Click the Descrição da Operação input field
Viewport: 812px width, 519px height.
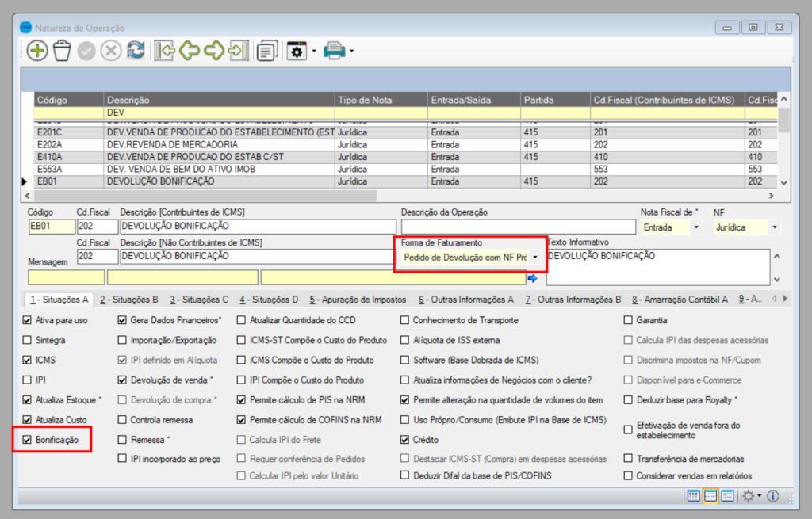[x=518, y=227]
